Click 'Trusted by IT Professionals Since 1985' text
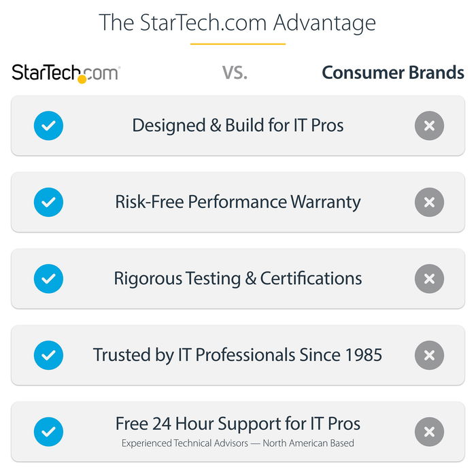This screenshot has width=476, height=476. click(x=238, y=355)
